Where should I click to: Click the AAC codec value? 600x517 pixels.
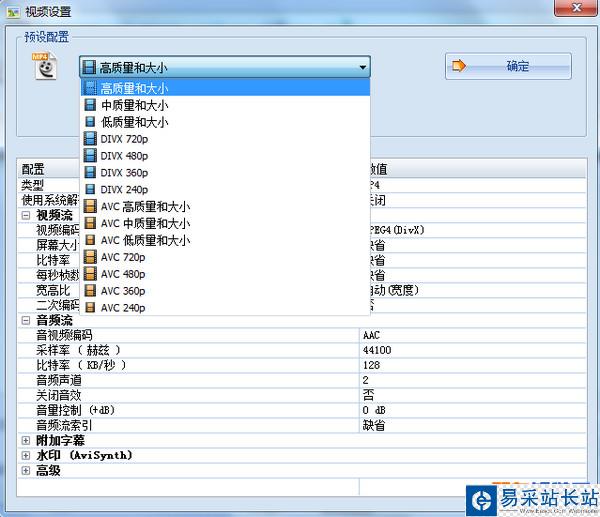coord(371,335)
